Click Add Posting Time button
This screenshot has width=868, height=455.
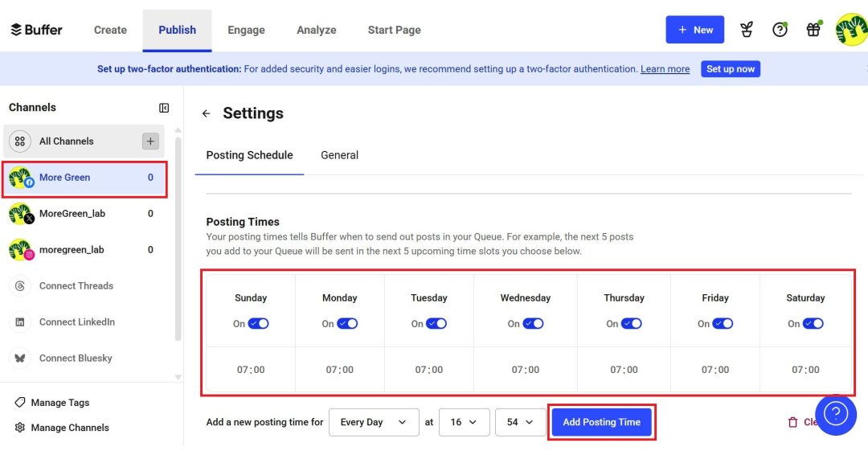point(602,422)
